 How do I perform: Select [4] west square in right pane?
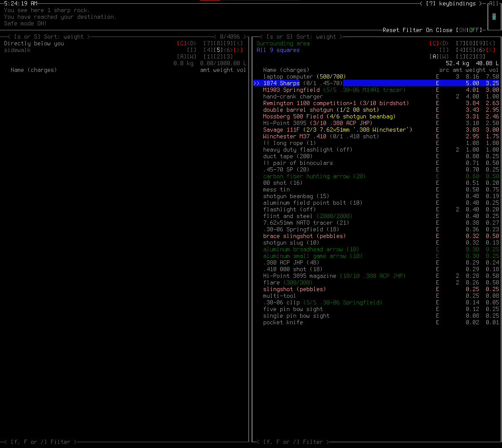(x=461, y=50)
